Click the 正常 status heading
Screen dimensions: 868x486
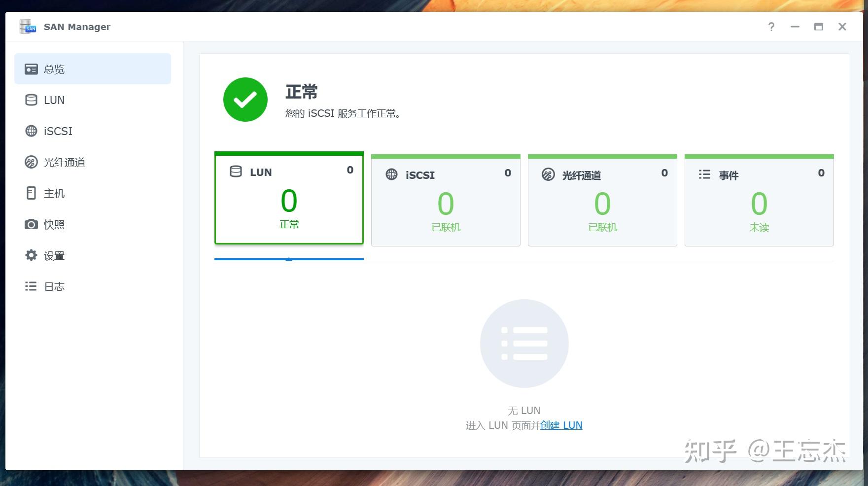[302, 92]
